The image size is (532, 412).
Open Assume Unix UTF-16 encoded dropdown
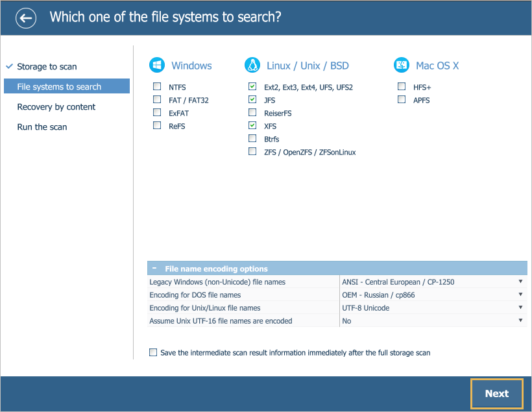click(x=433, y=321)
